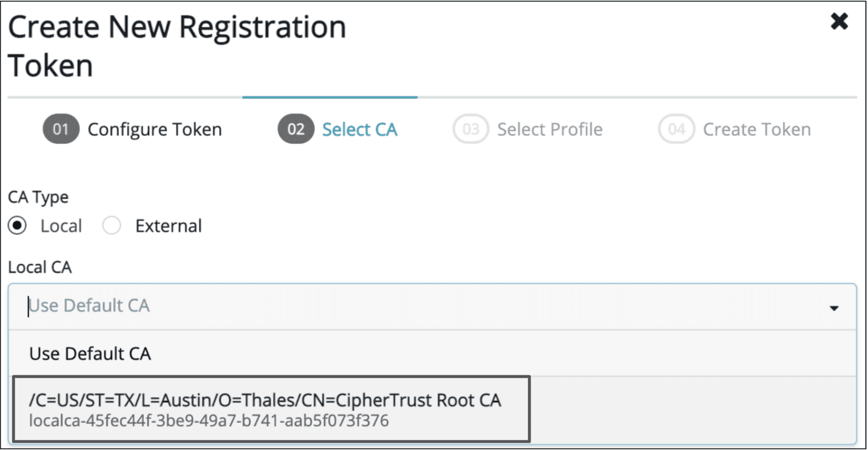Click inside the Use Default CA input field
Viewport: 868px width, 450px height.
[x=214, y=305]
